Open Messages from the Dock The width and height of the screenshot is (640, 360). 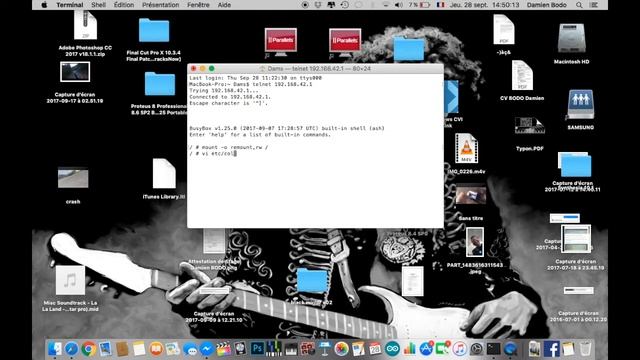(x=190, y=349)
